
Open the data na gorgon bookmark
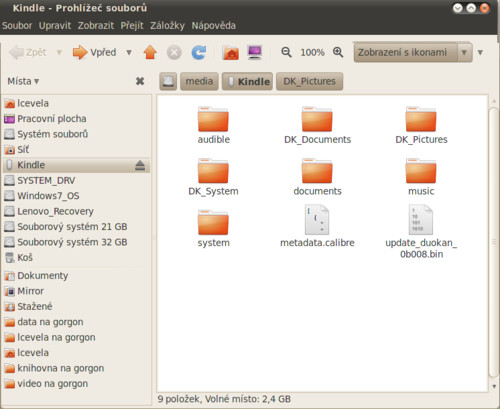[77, 322]
